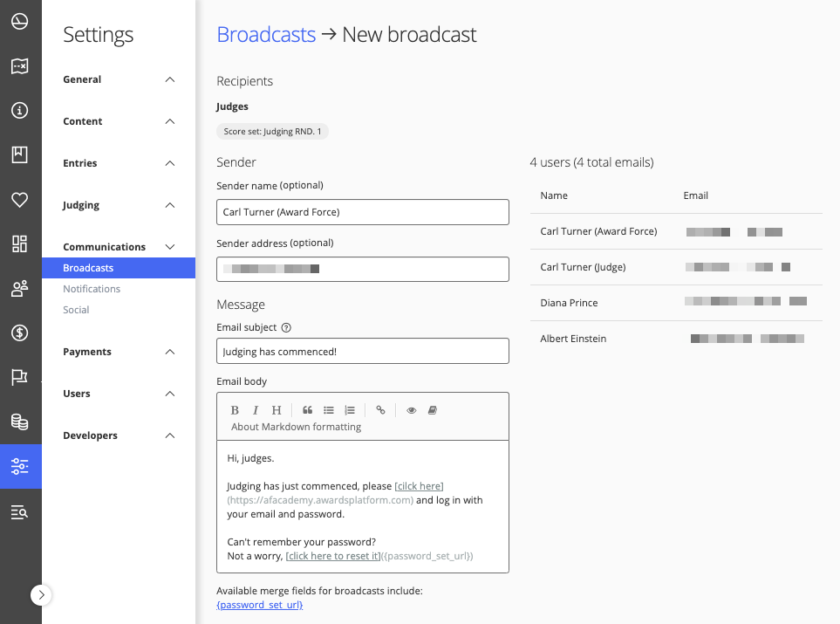Viewport: 840px width, 624px height.
Task: Apply italic formatting in editor toolbar
Action: (x=256, y=410)
